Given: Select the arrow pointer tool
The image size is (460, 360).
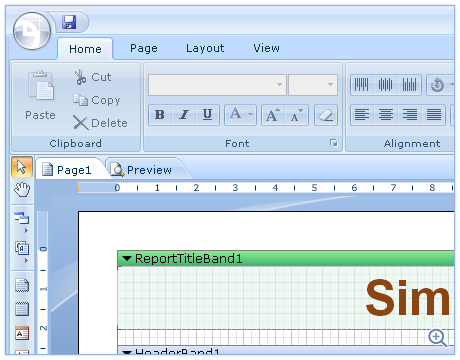Looking at the screenshot, I should (22, 167).
